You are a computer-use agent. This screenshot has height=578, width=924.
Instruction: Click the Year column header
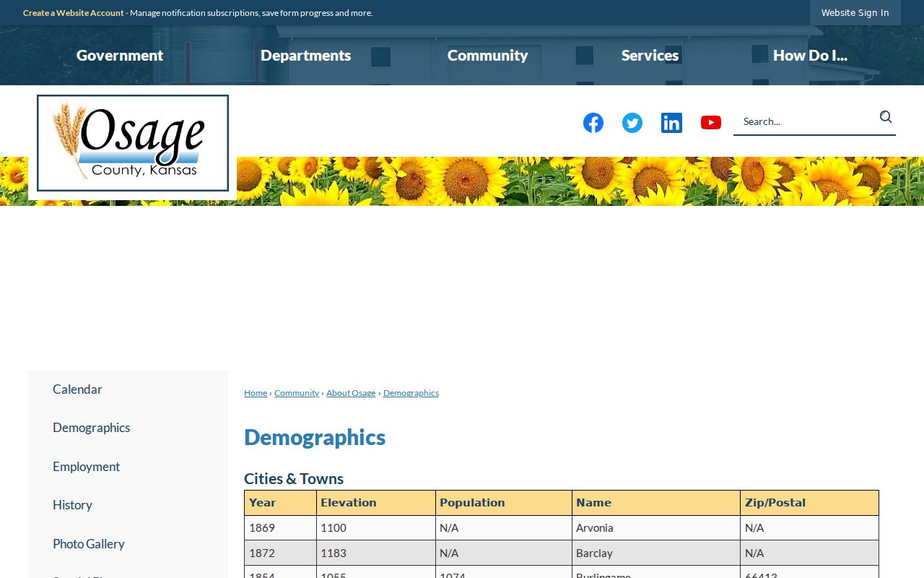(x=281, y=503)
